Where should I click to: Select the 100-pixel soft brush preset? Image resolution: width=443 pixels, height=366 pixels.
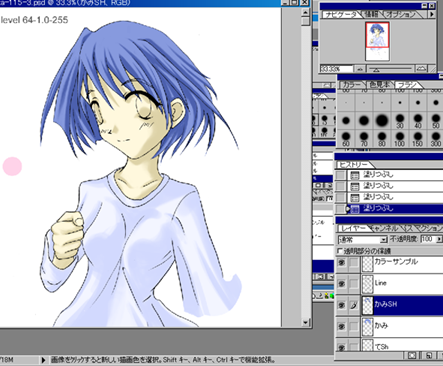[x=400, y=137]
